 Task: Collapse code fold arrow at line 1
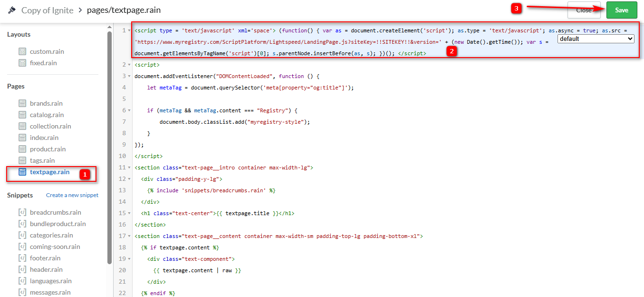129,30
